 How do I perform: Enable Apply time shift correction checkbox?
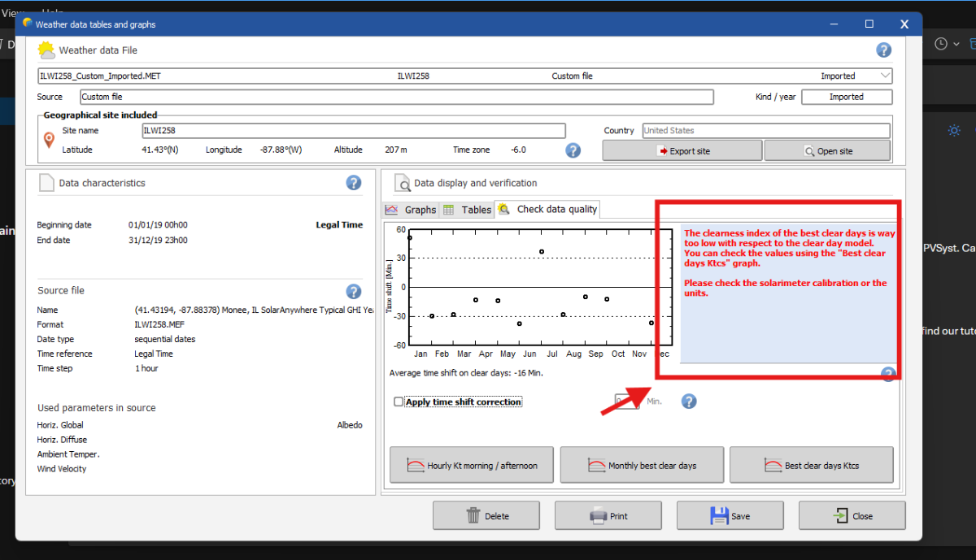coord(399,402)
